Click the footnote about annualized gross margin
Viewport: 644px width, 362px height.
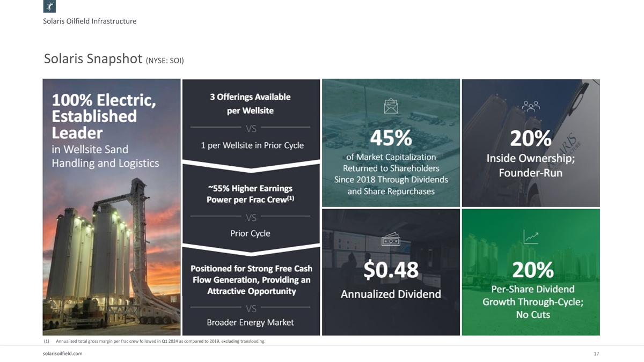coord(160,341)
